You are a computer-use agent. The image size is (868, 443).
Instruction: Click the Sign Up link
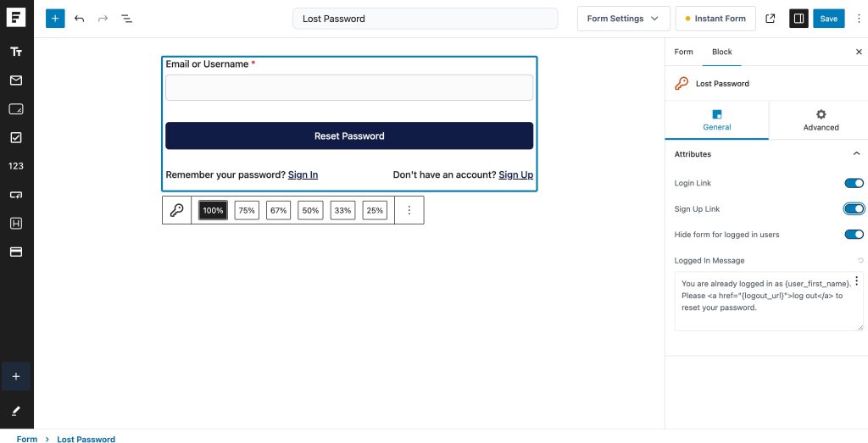pos(516,174)
